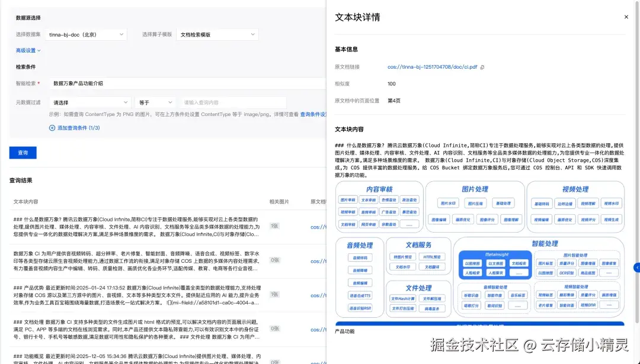Click the 请输入查询内容 input field
This screenshot has width=640, height=364.
(x=233, y=103)
